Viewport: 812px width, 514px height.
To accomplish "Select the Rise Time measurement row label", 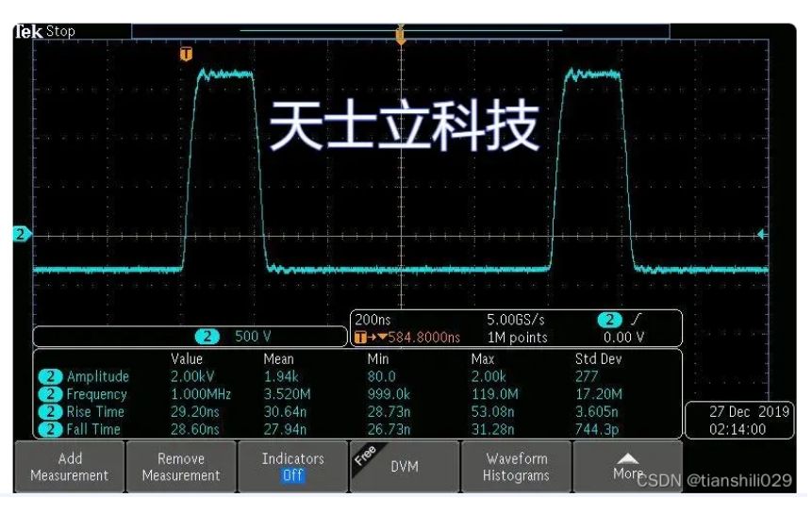I will coord(95,412).
